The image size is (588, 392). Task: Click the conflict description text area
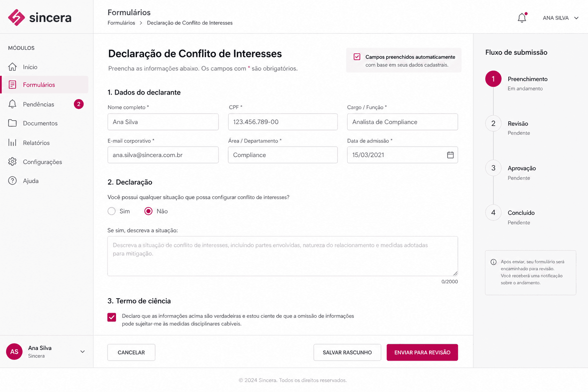pyautogui.click(x=283, y=256)
